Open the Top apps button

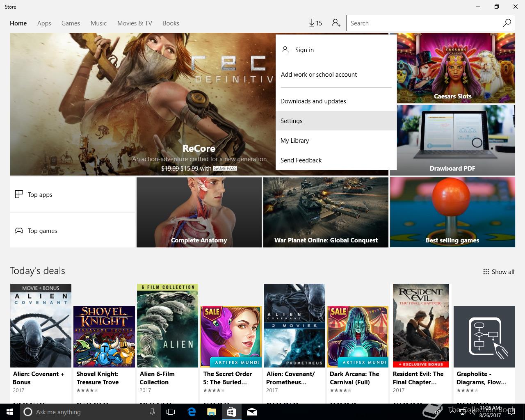pos(72,194)
